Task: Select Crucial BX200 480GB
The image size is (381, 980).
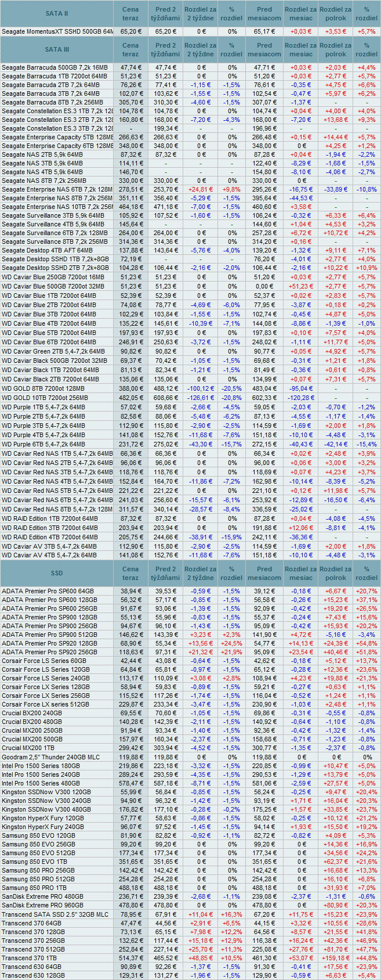Action: tap(31, 722)
